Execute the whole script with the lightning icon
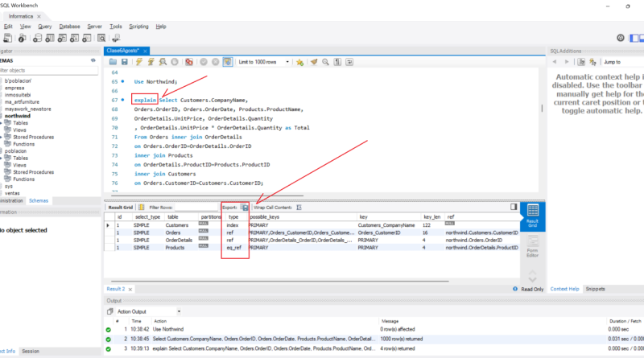This screenshot has width=644, height=358. (x=139, y=62)
